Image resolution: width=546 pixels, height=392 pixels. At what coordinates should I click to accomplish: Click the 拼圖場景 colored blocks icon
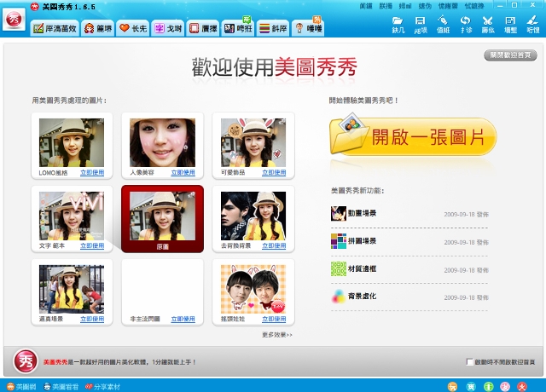pos(339,241)
